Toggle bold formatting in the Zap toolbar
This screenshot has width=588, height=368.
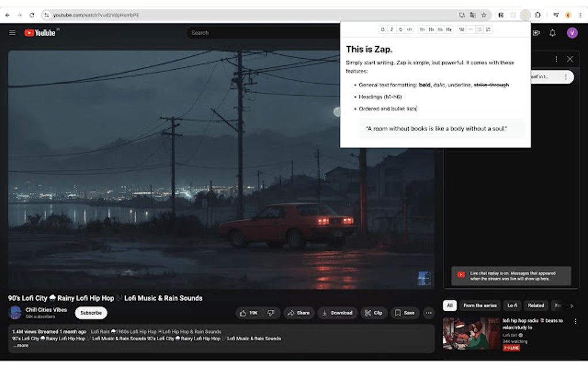click(382, 29)
